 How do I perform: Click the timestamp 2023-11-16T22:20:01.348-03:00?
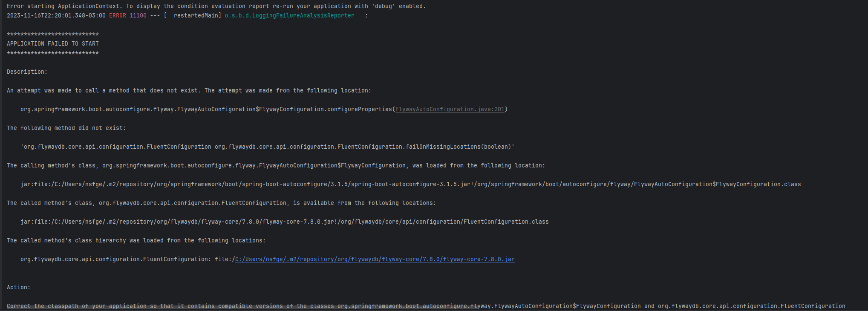point(56,16)
